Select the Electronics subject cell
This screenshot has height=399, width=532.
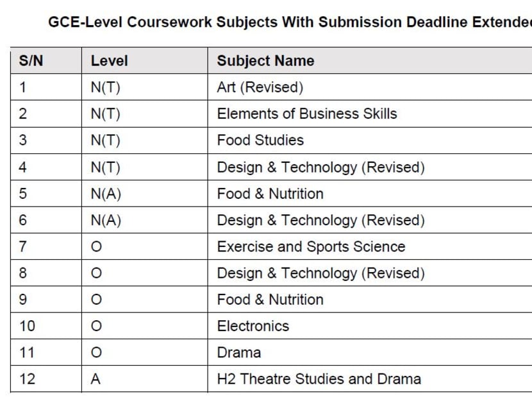253,326
